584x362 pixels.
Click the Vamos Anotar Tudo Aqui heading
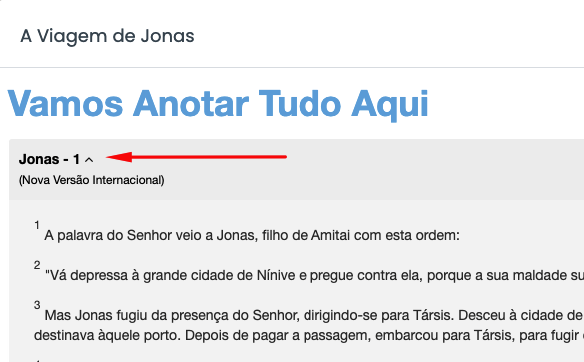pyautogui.click(x=218, y=104)
